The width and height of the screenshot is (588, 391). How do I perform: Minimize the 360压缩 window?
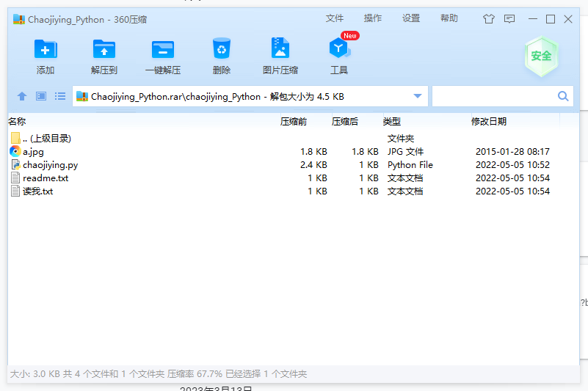tap(533, 19)
